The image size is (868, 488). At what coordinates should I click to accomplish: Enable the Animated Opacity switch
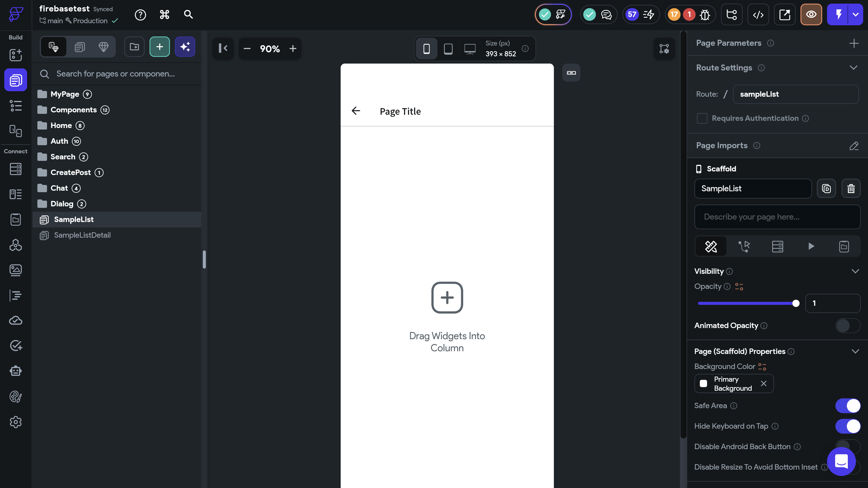[x=848, y=325]
